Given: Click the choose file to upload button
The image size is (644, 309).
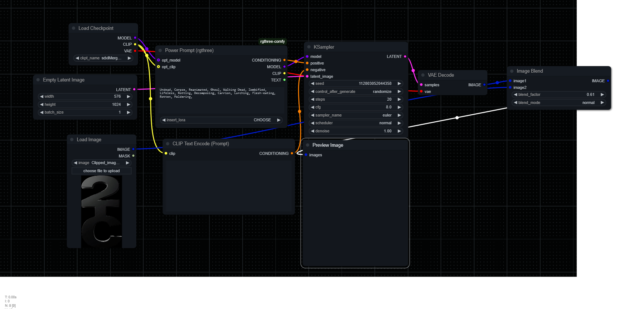Looking at the screenshot, I should 102,171.
